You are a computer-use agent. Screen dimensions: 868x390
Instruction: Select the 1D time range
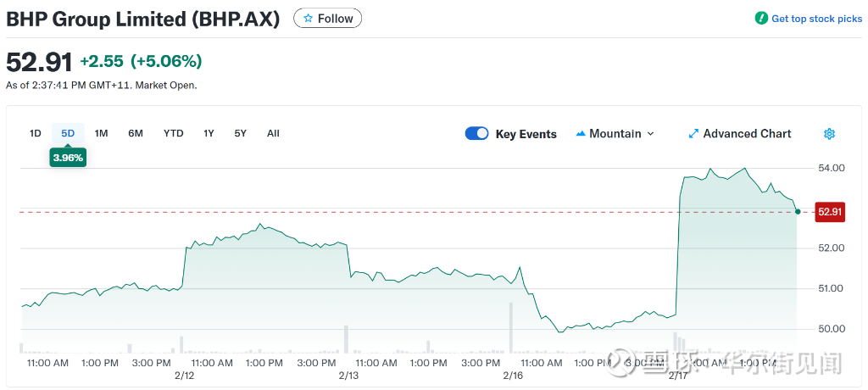(35, 133)
